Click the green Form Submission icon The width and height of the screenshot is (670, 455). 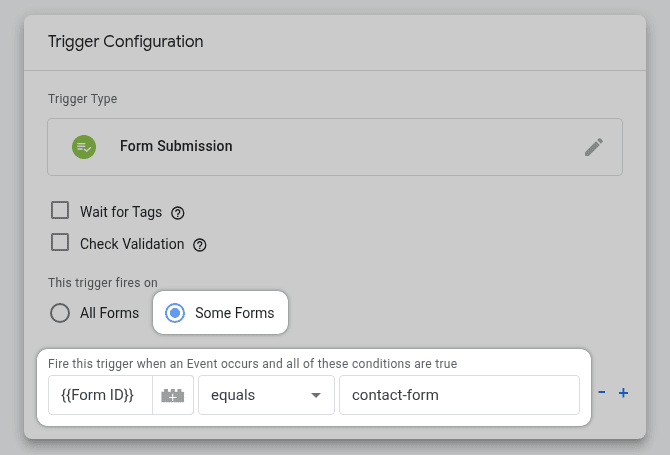click(84, 147)
